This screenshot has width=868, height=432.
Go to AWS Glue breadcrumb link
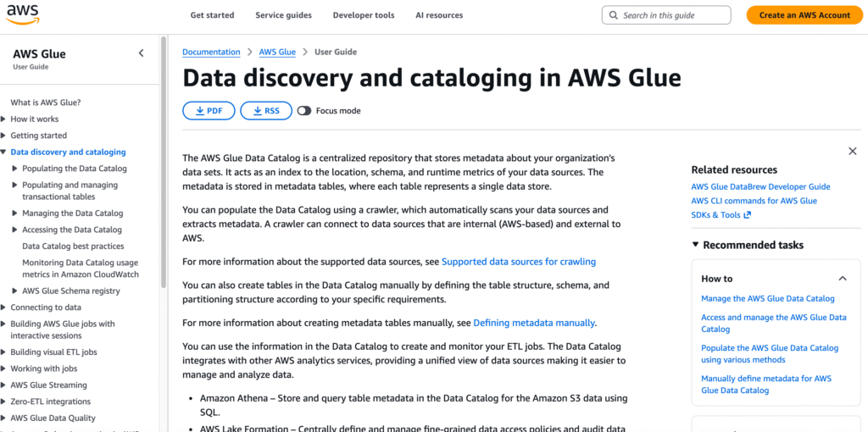point(277,52)
